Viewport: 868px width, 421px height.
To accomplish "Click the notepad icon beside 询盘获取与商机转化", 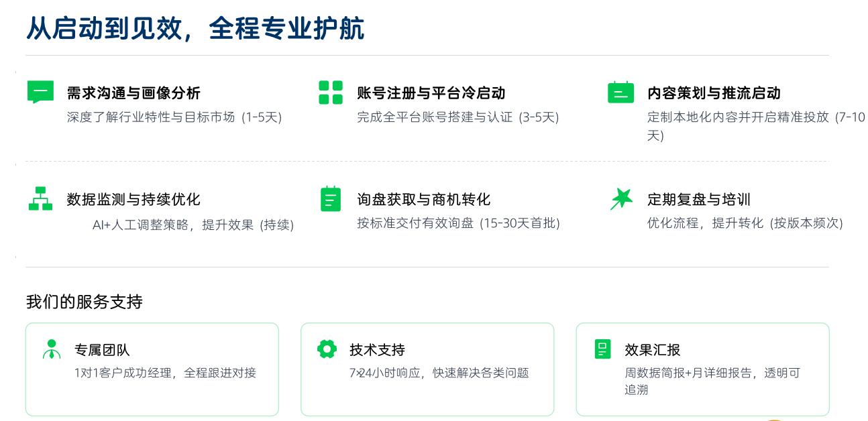I will coord(331,198).
